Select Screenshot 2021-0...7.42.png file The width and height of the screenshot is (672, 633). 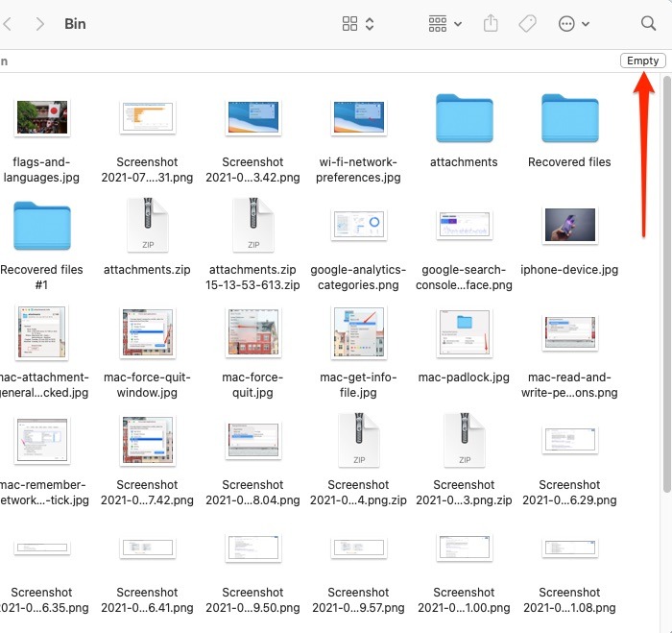pyautogui.click(x=148, y=441)
